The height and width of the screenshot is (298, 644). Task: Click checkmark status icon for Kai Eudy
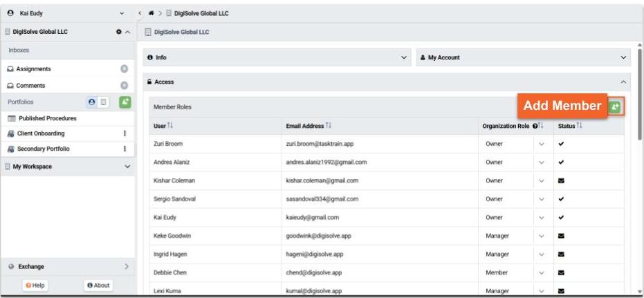562,217
